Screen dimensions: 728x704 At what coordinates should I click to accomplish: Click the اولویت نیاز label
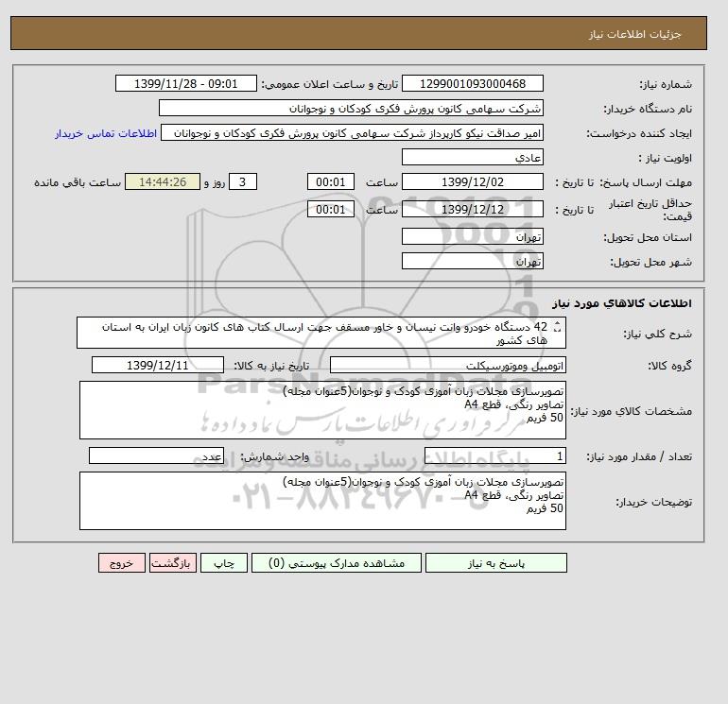[x=665, y=158]
